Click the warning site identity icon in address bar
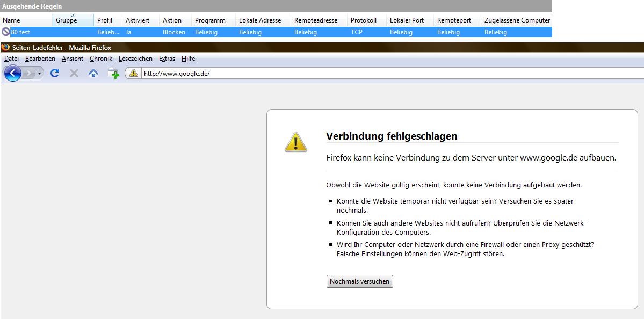The width and height of the screenshot is (644, 319). 134,74
